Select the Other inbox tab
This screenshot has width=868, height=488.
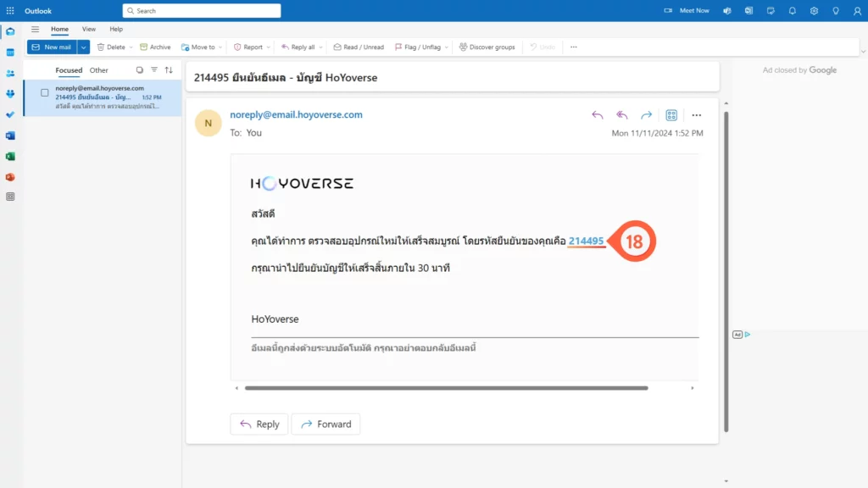[99, 70]
